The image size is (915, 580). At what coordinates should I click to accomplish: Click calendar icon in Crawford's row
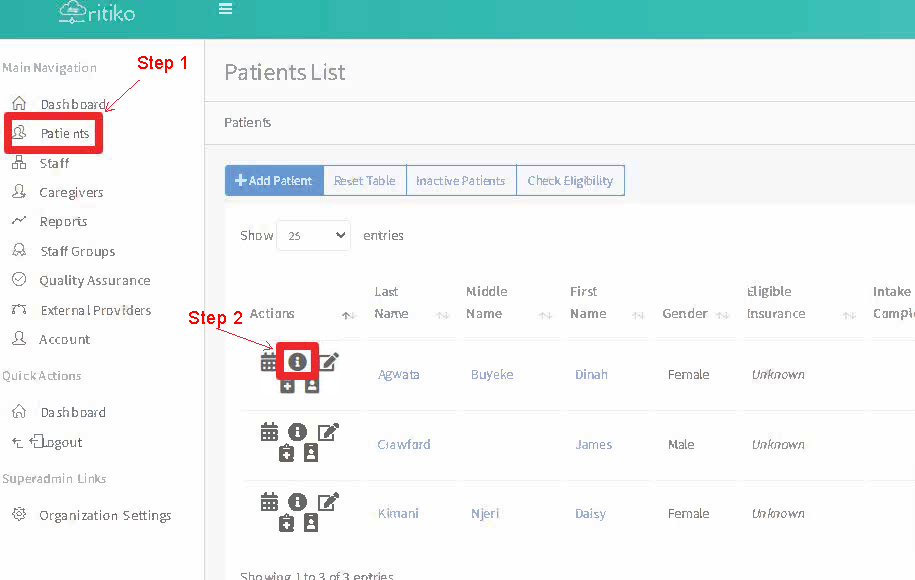point(269,432)
